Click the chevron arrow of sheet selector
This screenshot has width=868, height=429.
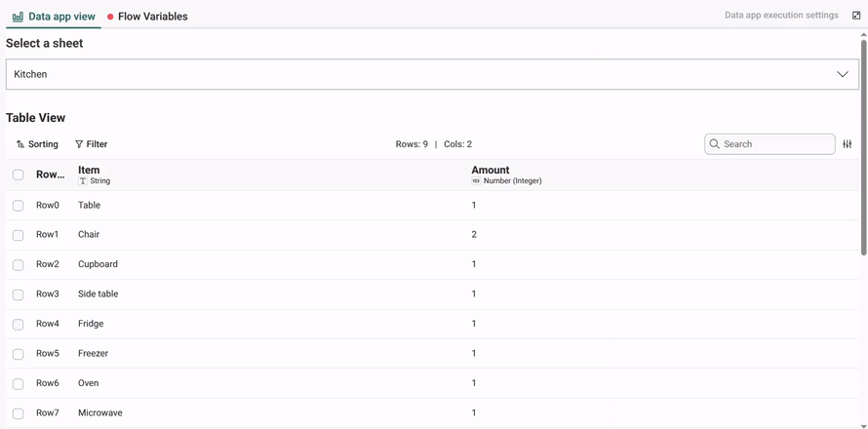(843, 74)
